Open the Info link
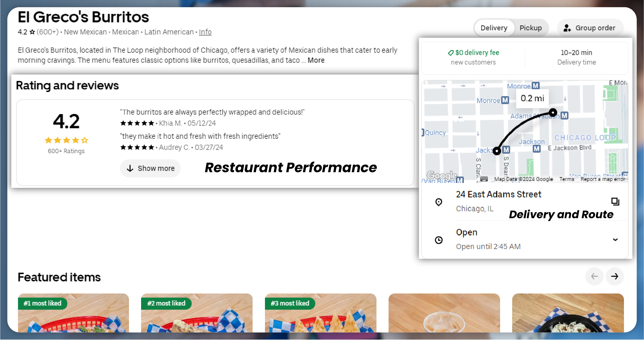Image resolution: width=644 pixels, height=340 pixels. click(x=205, y=32)
